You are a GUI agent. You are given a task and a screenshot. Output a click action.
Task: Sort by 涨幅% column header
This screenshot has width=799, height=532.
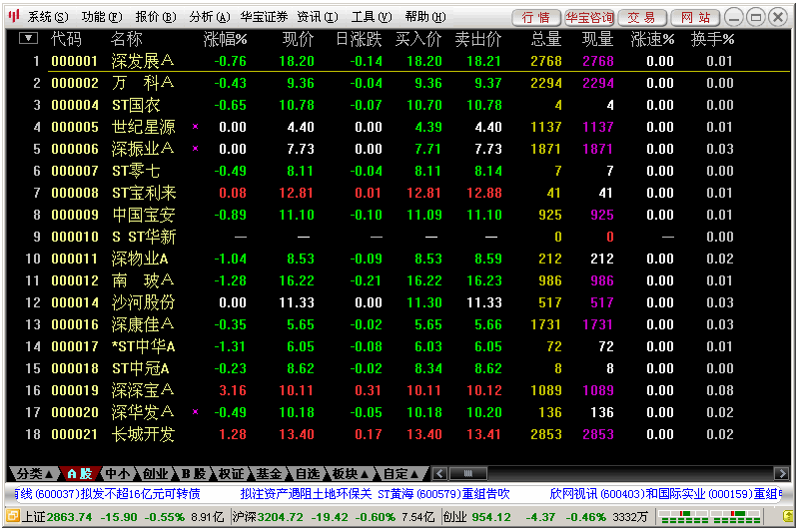225,39
